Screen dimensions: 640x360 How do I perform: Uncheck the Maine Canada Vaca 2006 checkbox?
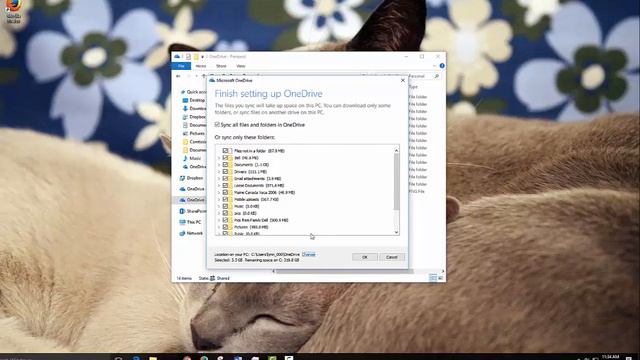(x=225, y=192)
